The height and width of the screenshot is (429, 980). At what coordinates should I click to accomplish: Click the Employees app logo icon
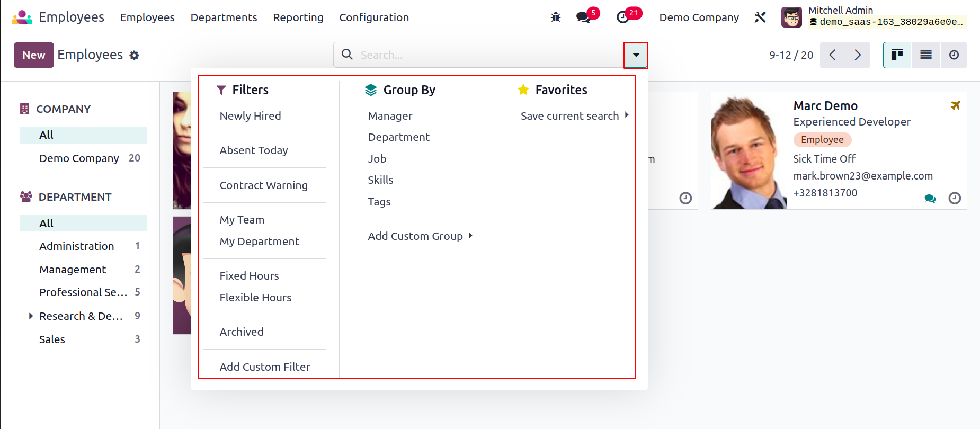[22, 17]
